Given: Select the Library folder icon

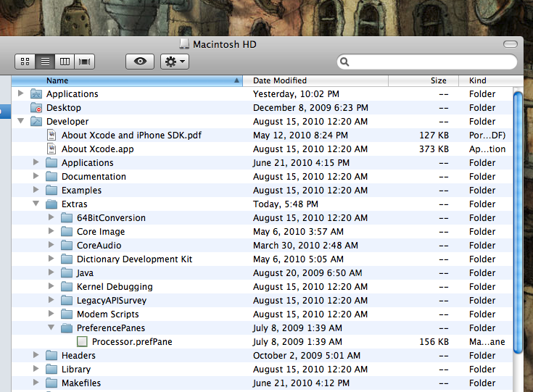Looking at the screenshot, I should pos(51,369).
